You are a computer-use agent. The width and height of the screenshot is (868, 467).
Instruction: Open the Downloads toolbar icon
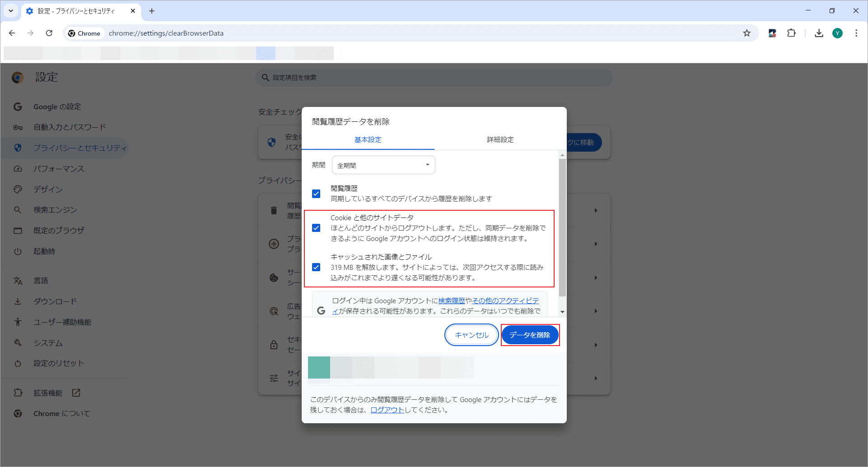pyautogui.click(x=819, y=33)
